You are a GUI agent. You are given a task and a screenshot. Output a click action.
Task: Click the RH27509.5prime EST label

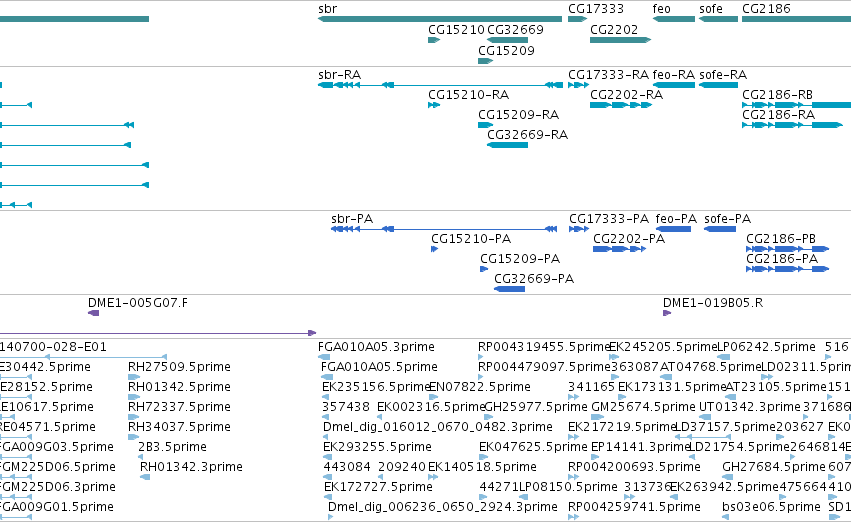[179, 367]
